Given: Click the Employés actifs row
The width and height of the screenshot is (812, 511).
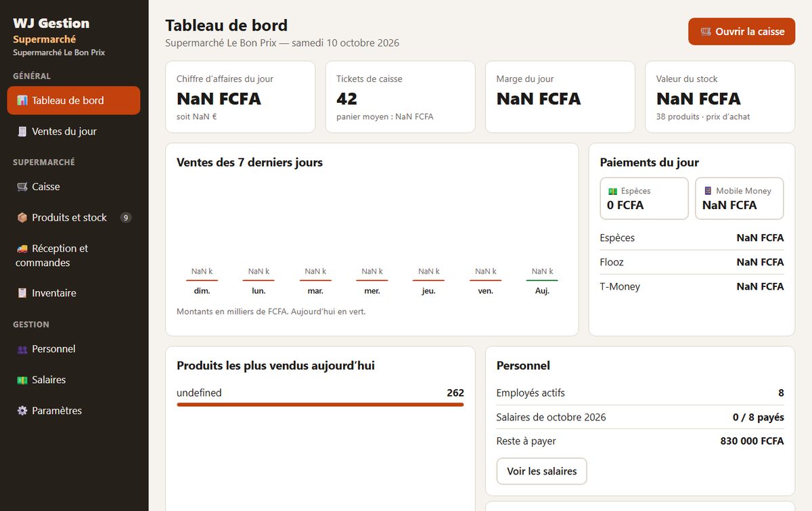Looking at the screenshot, I should pos(640,393).
